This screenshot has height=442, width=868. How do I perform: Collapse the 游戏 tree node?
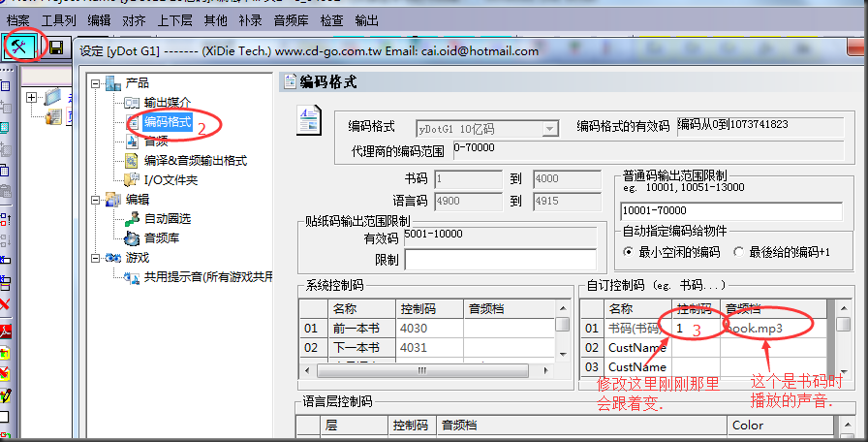tap(96, 258)
